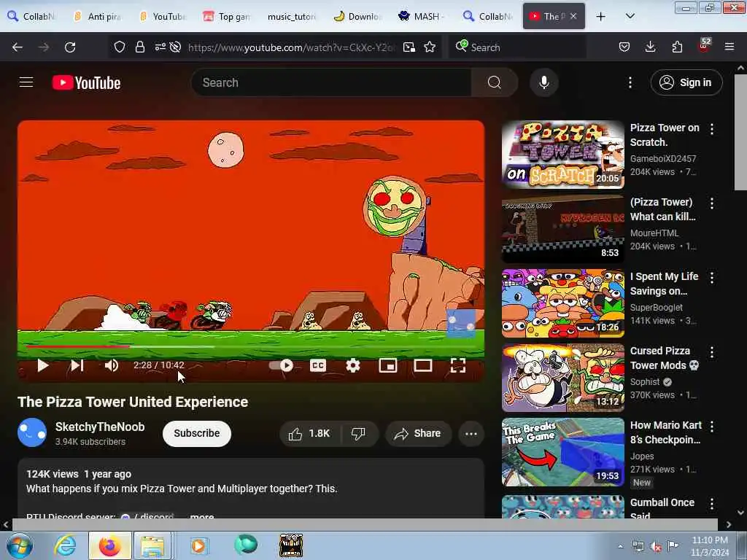This screenshot has width=747, height=560.
Task: Open Pizza Tower on Scratch thumbnail
Action: click(x=562, y=154)
